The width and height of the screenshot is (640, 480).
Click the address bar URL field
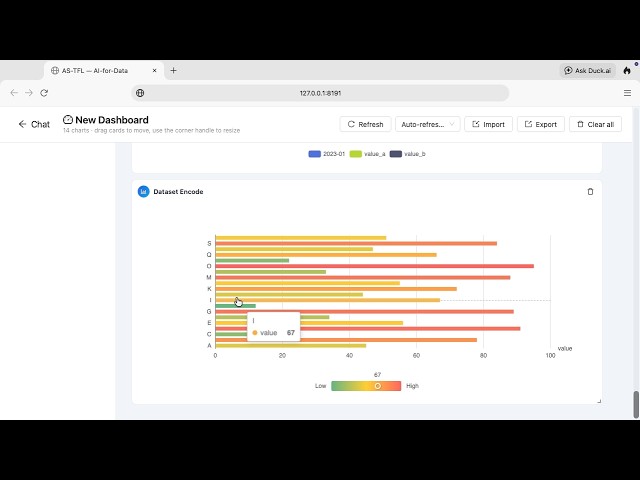[320, 93]
